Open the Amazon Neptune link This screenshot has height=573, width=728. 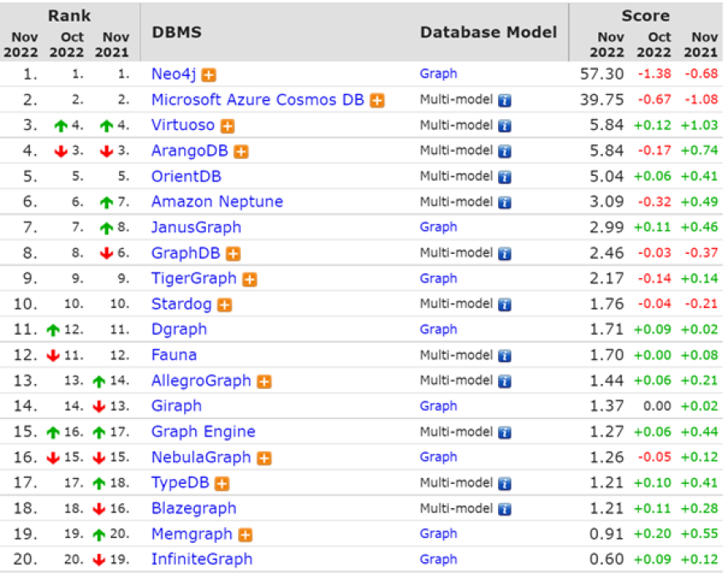[x=217, y=202]
